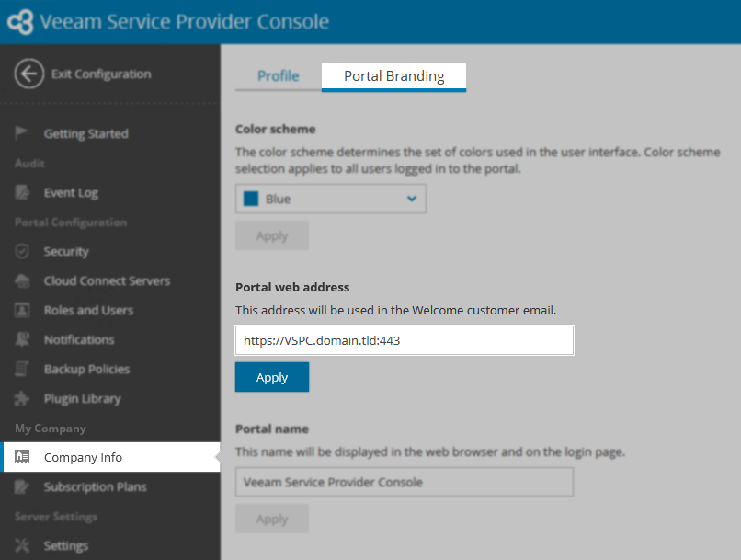Click the Cloud Connect Servers cloud icon
This screenshot has width=741, height=560.
coord(22,280)
